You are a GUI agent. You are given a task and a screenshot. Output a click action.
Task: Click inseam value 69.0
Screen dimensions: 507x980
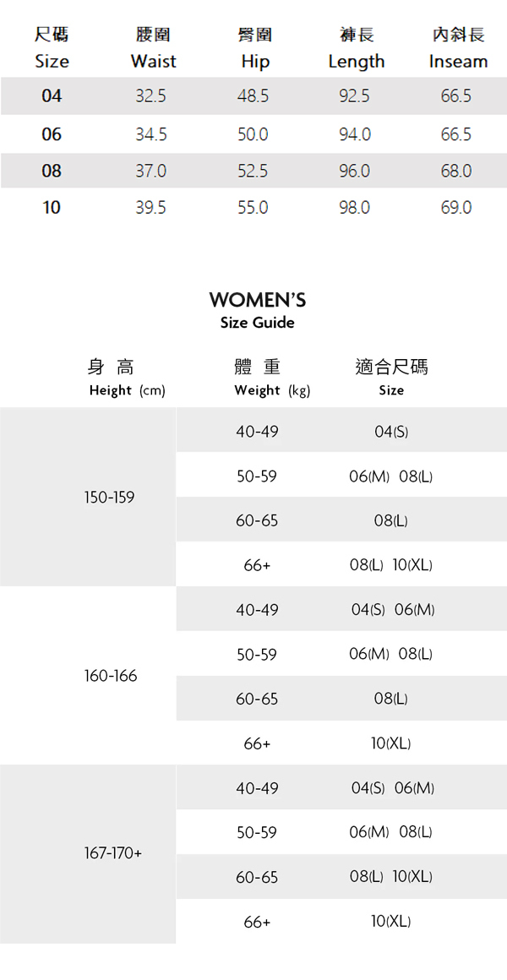[455, 208]
